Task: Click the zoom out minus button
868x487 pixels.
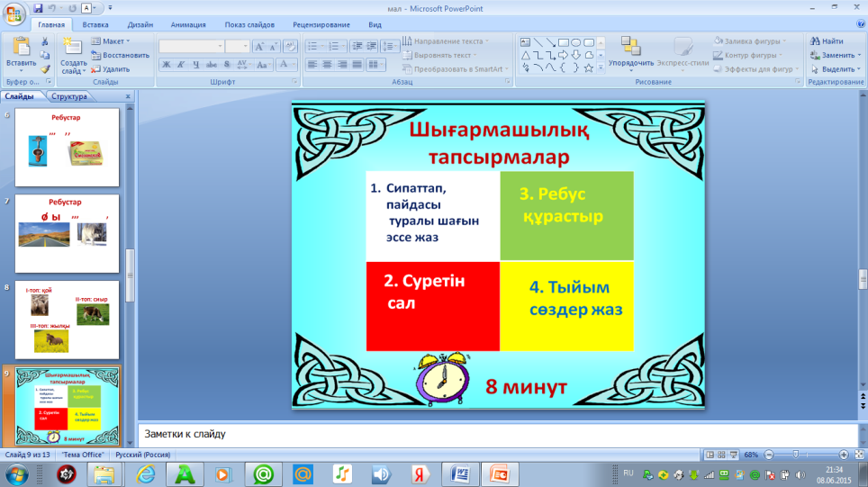Action: 769,455
